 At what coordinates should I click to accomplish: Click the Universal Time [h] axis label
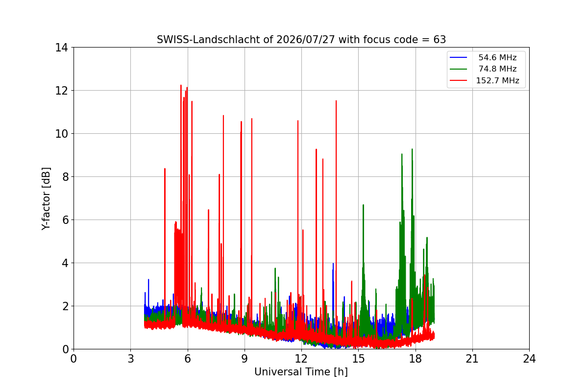click(x=301, y=372)
